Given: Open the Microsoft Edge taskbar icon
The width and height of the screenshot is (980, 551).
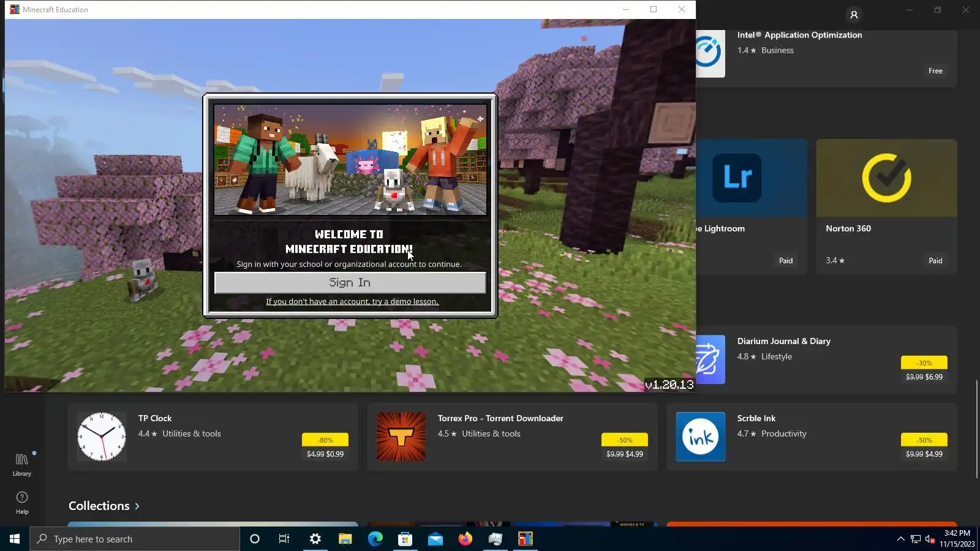Looking at the screenshot, I should click(375, 539).
